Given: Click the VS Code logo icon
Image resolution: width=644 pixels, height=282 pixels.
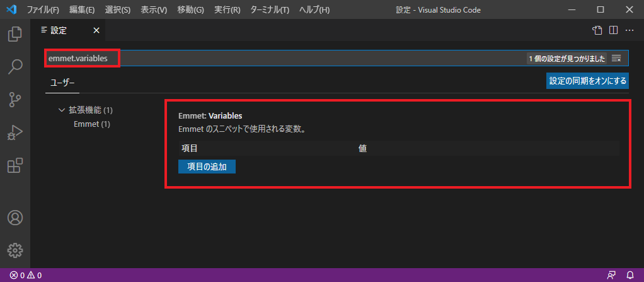Looking at the screenshot, I should tap(11, 9).
